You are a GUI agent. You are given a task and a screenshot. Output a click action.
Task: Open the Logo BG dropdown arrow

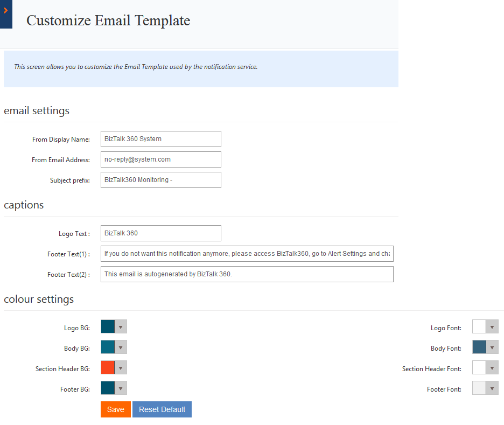(x=121, y=327)
